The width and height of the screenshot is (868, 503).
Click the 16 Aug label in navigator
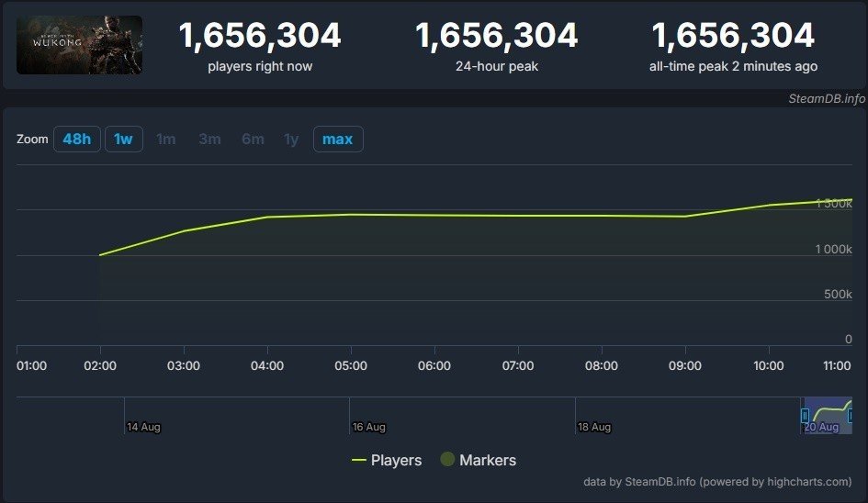point(368,427)
